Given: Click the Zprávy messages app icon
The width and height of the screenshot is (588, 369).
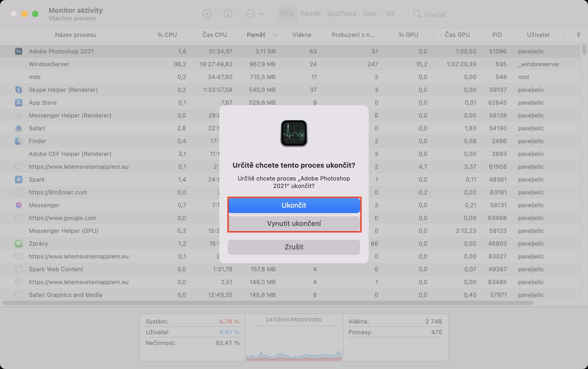Looking at the screenshot, I should click(18, 244).
